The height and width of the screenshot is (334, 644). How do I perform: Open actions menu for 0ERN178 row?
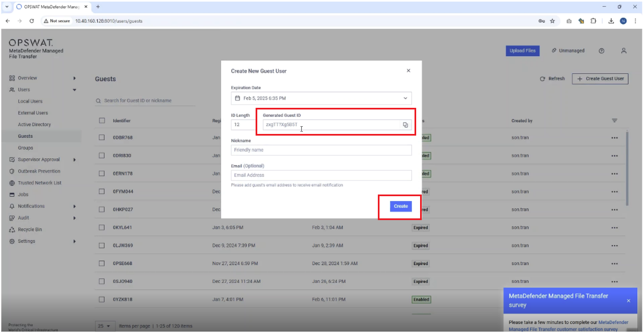(615, 174)
